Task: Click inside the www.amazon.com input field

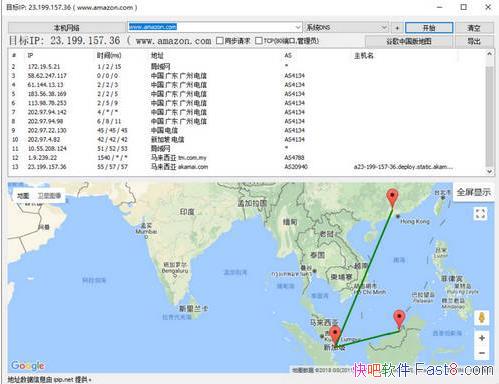Action: coord(210,27)
